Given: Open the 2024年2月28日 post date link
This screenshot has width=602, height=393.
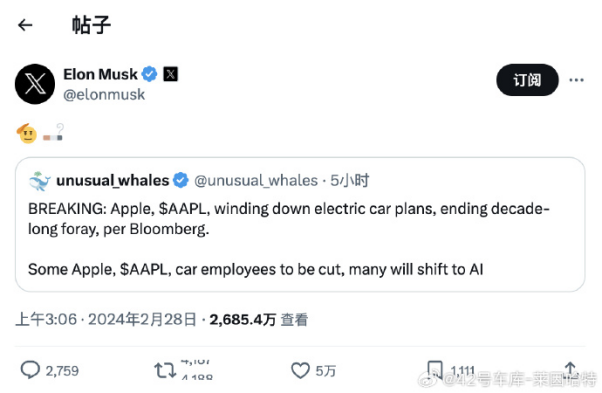Looking at the screenshot, I should pyautogui.click(x=142, y=319).
